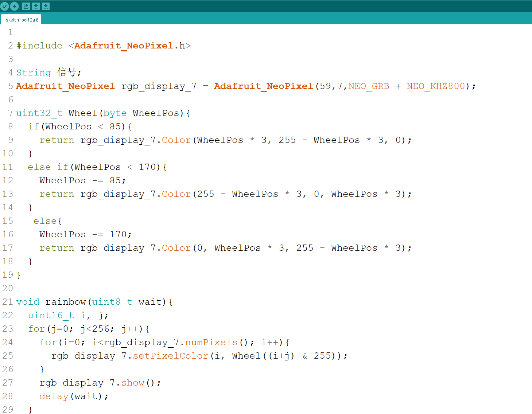This screenshot has height=414, width=532.
Task: Save the sketch with the Save icon
Action: (46, 6)
